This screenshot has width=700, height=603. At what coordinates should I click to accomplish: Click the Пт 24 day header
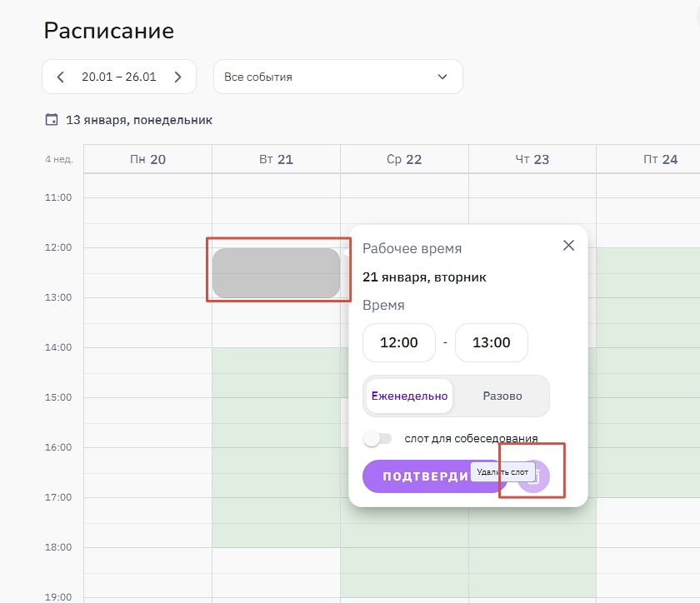(x=660, y=159)
